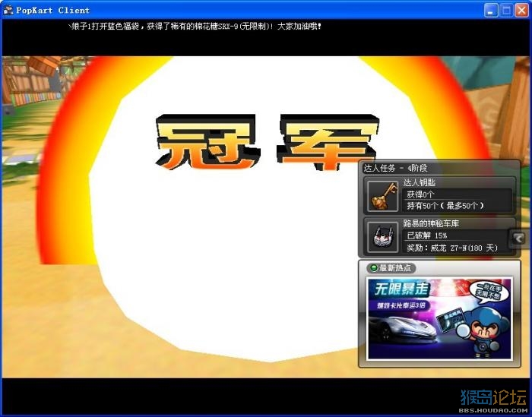Screen dimensions: 532x417
Task: Open the 无限暴走 promotional banner
Action: tap(439, 318)
